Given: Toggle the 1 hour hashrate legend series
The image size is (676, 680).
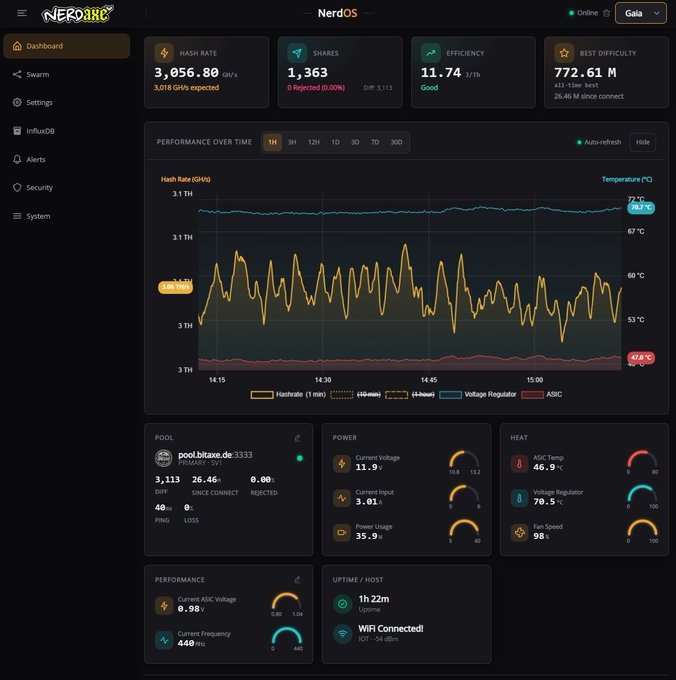Looking at the screenshot, I should pos(410,395).
